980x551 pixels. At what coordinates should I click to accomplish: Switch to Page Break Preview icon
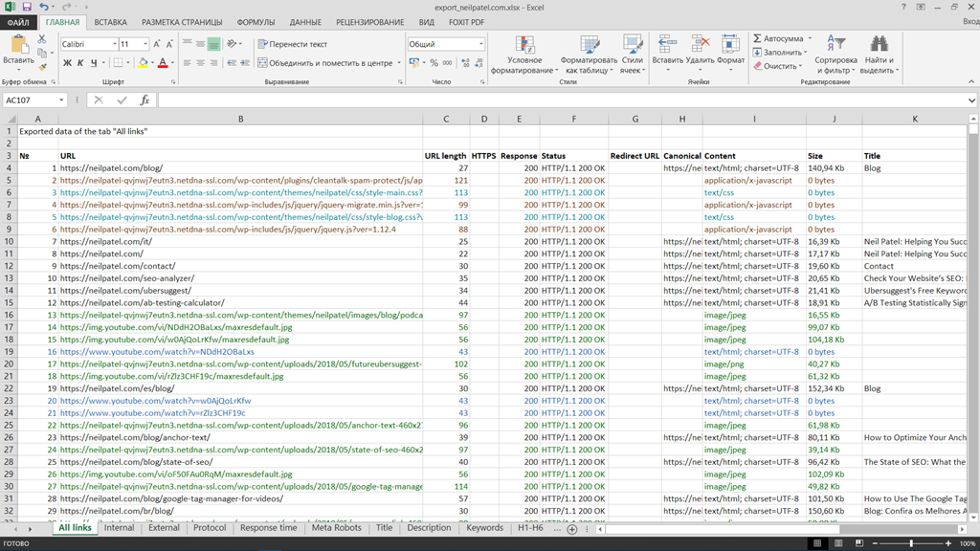tap(859, 543)
